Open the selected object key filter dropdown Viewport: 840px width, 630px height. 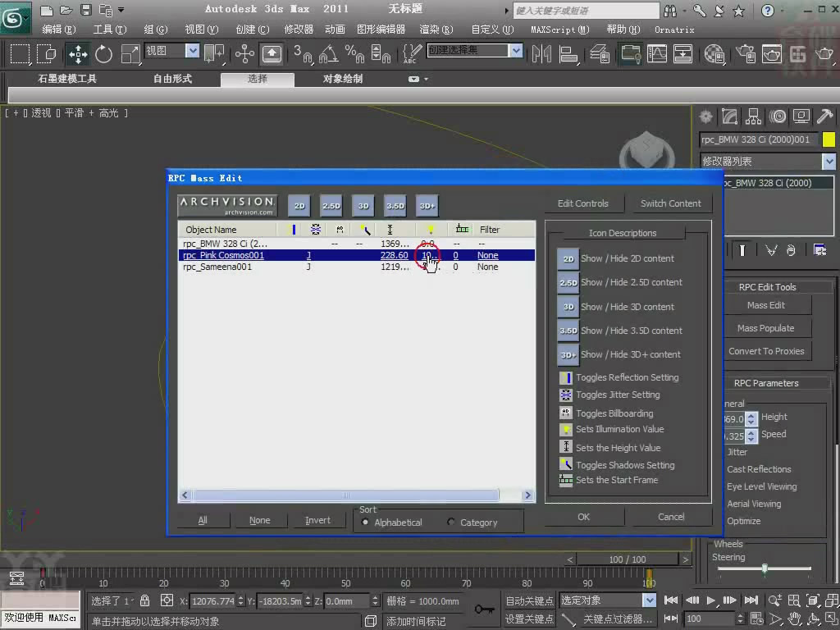pos(649,600)
